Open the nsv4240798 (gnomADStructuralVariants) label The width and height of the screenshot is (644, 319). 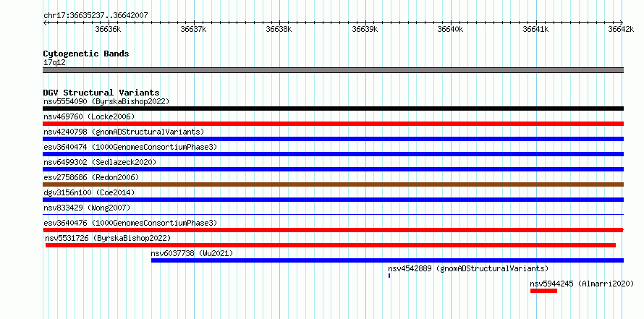pyautogui.click(x=124, y=132)
